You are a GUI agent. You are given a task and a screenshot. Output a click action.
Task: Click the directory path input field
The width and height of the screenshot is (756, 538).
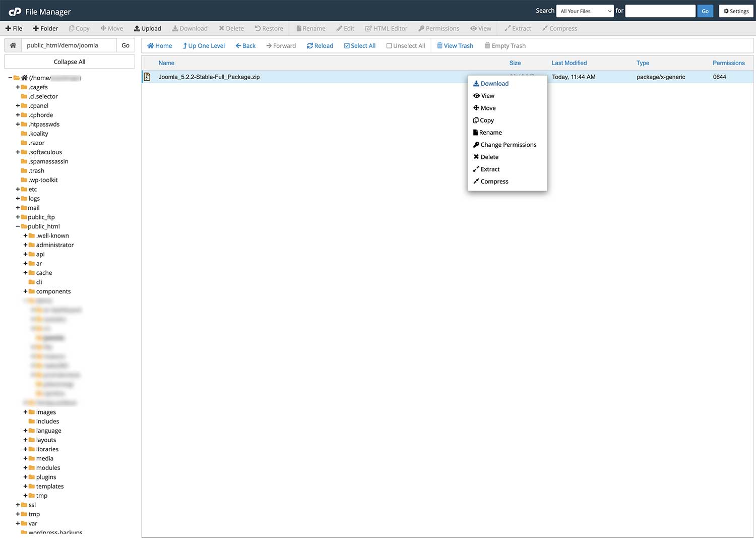point(69,45)
